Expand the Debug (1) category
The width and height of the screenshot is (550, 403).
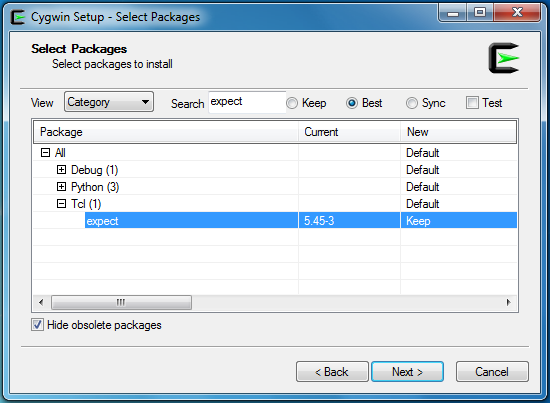(61, 170)
